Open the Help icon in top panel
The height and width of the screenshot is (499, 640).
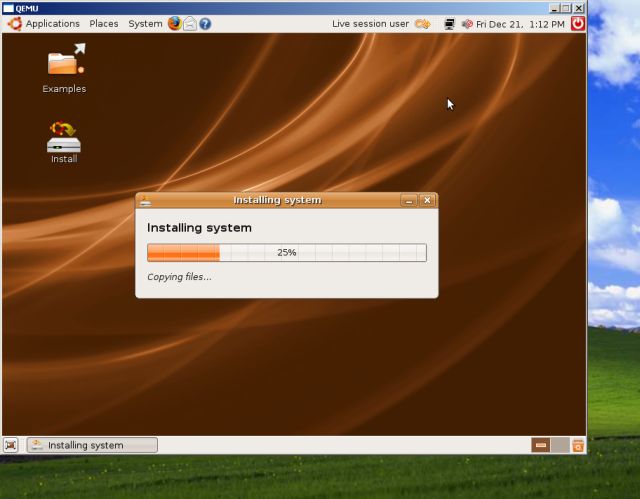click(x=205, y=24)
